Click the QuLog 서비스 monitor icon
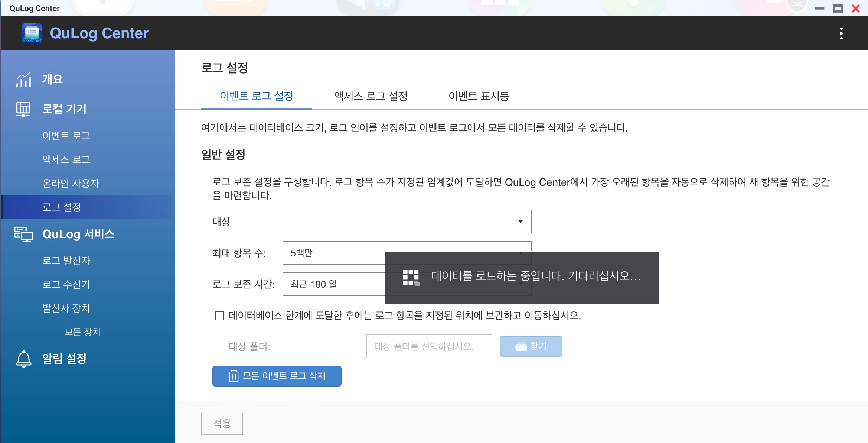This screenshot has height=443, width=868. tap(23, 234)
